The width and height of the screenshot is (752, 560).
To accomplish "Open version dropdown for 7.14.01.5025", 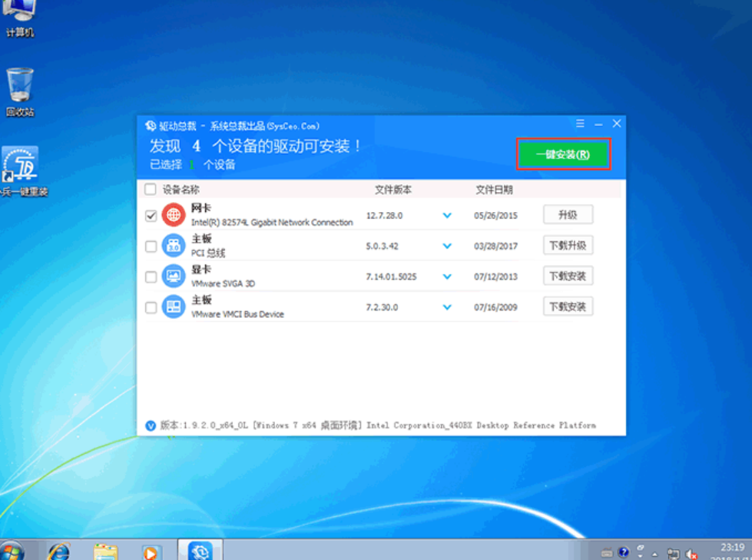I will click(447, 277).
